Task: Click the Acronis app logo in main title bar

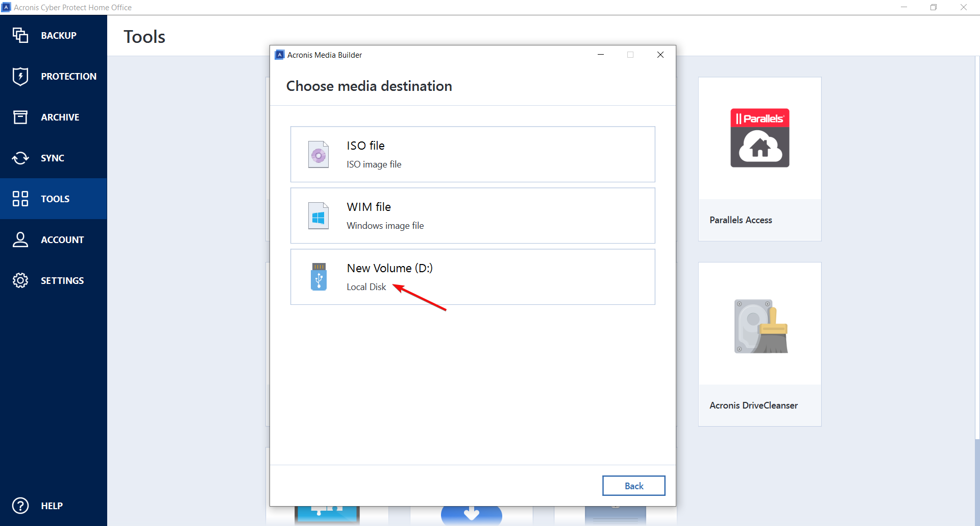Action: click(x=6, y=7)
